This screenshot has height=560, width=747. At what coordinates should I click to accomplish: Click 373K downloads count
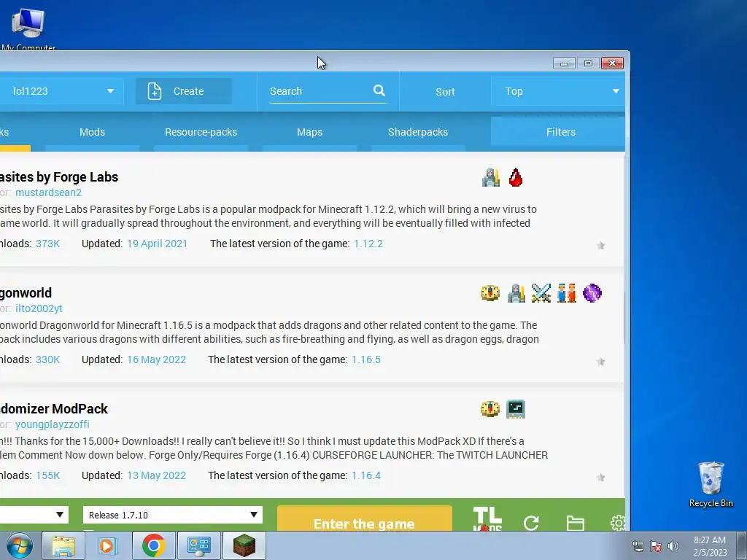click(x=47, y=244)
